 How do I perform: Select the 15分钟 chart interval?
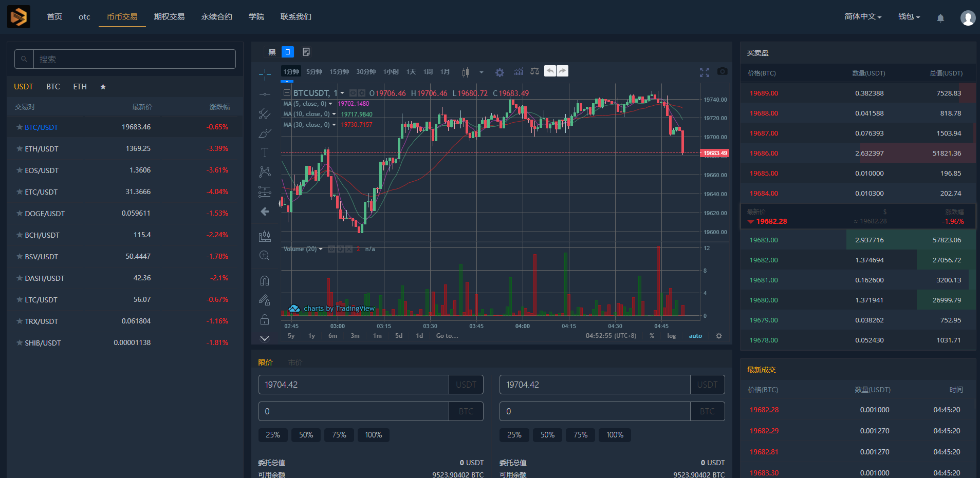[x=339, y=72]
